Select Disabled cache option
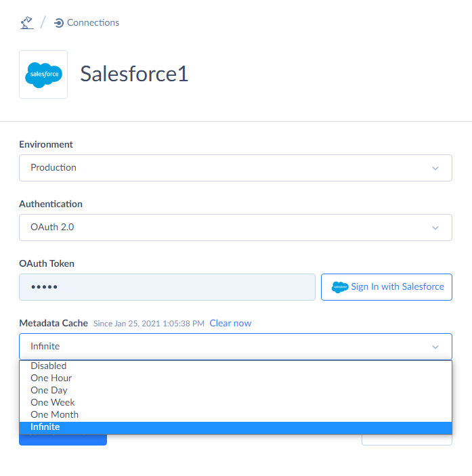472x476 pixels. 236,366
